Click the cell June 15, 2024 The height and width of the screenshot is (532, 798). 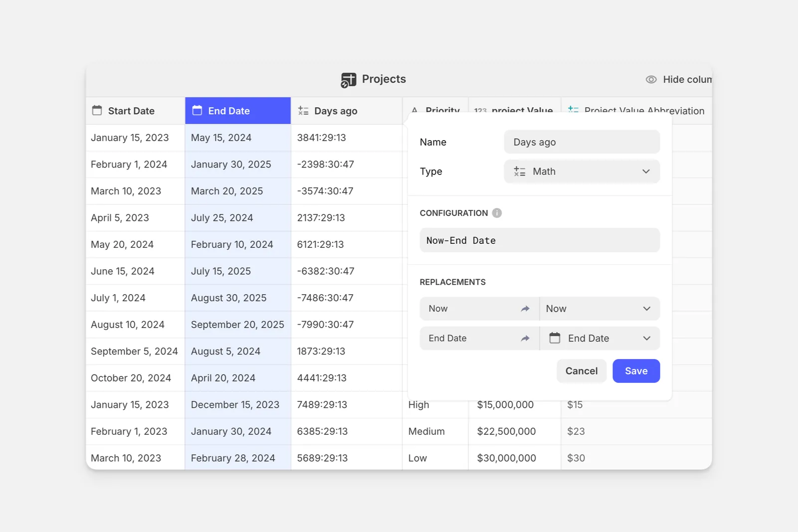pos(135,271)
